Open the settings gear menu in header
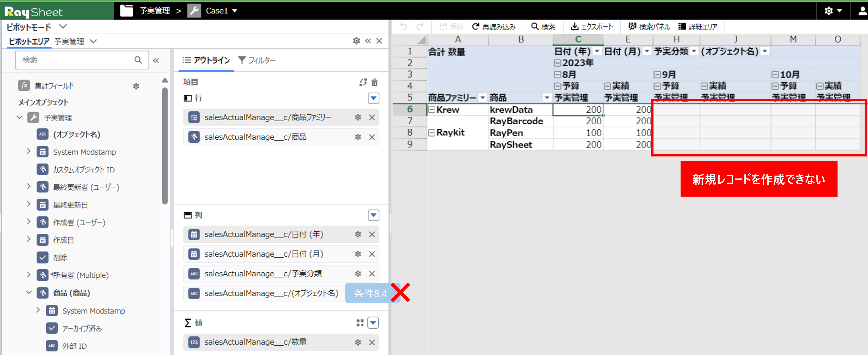Viewport: 868px width, 355px height. pos(833,11)
